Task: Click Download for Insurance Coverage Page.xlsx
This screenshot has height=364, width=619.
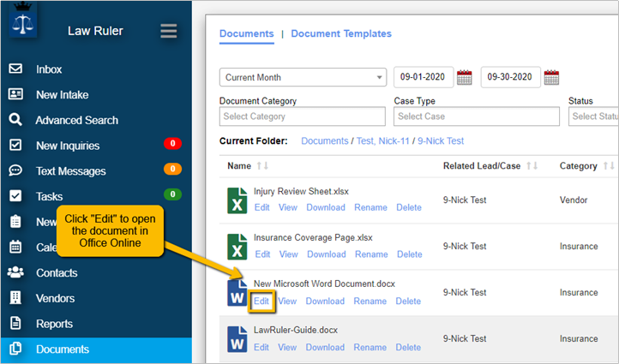Action: [327, 254]
